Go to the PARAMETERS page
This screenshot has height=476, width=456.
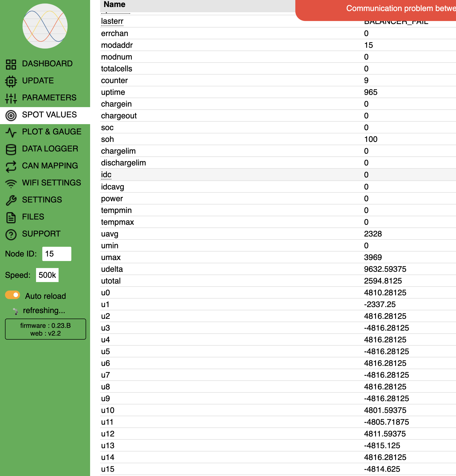49,98
